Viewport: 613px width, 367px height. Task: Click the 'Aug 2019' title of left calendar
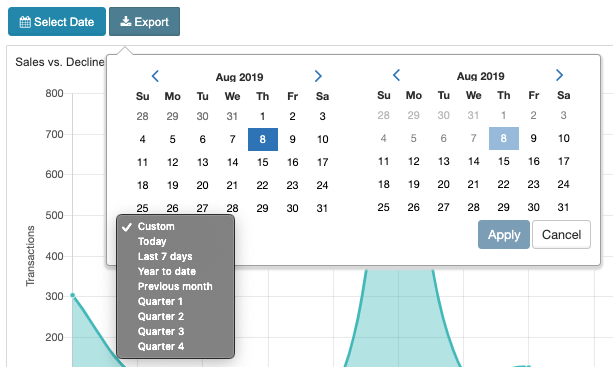click(x=239, y=77)
